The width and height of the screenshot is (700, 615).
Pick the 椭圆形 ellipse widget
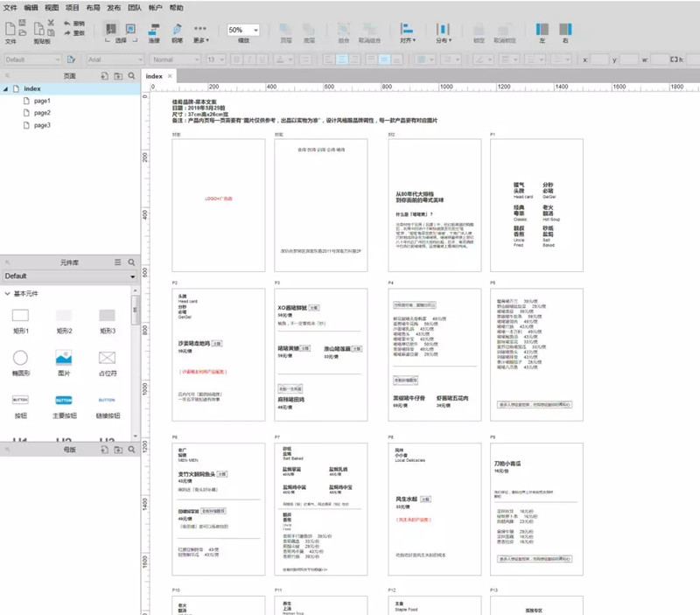point(20,358)
